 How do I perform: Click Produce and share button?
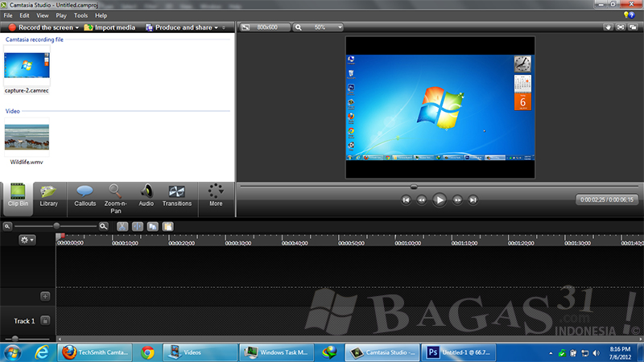(179, 27)
